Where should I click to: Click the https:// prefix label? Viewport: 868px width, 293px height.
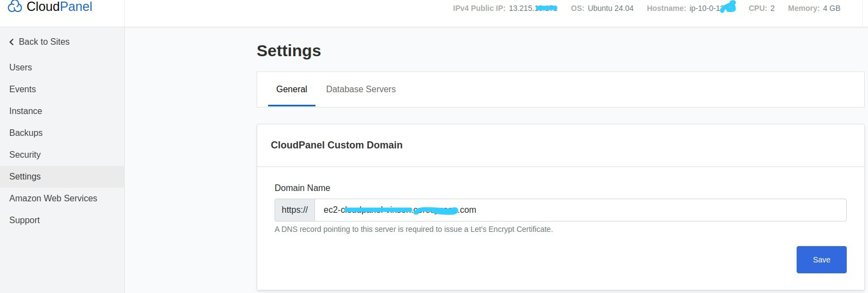tap(295, 210)
